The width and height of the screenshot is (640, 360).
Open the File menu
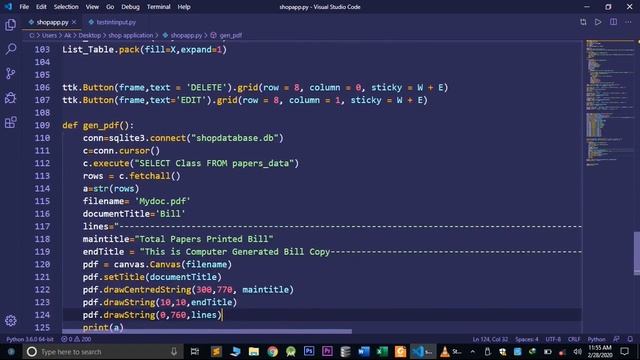[24, 7]
